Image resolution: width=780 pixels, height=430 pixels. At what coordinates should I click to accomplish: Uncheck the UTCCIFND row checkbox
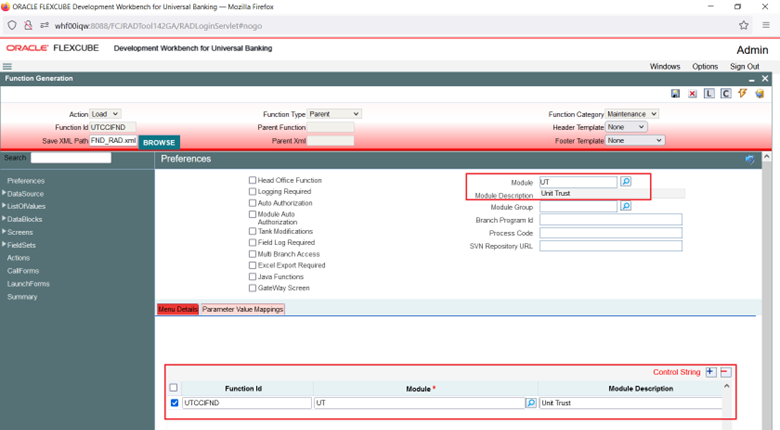175,403
